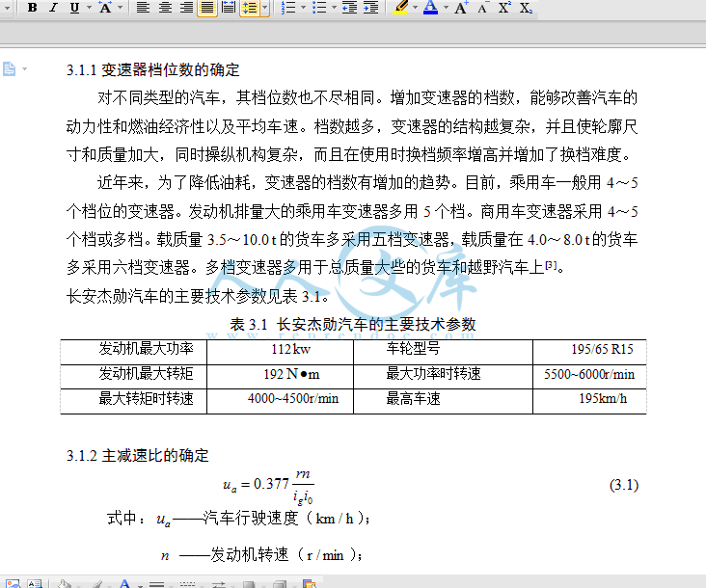Toggle italic formatting
This screenshot has width=706, height=588.
tap(54, 7)
